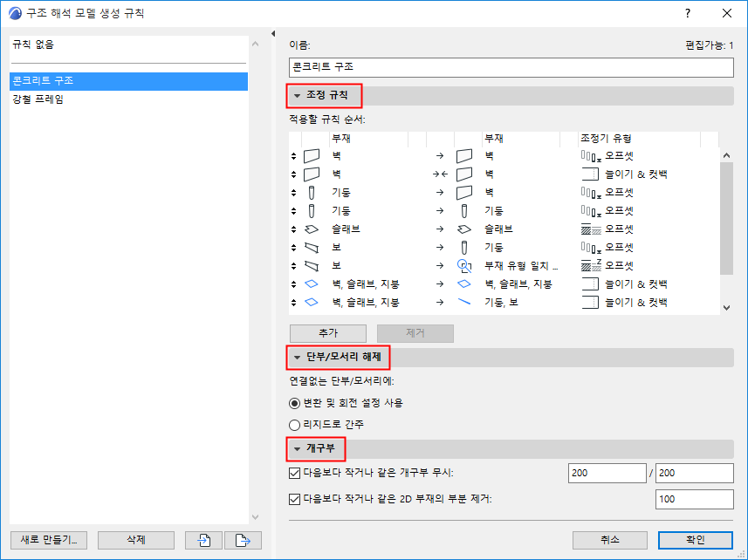
Task: Click the element-type match magnifier icon
Action: (464, 266)
